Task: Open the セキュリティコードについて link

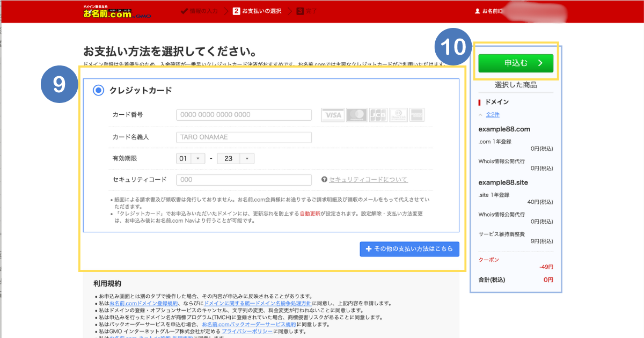Action: tap(368, 180)
